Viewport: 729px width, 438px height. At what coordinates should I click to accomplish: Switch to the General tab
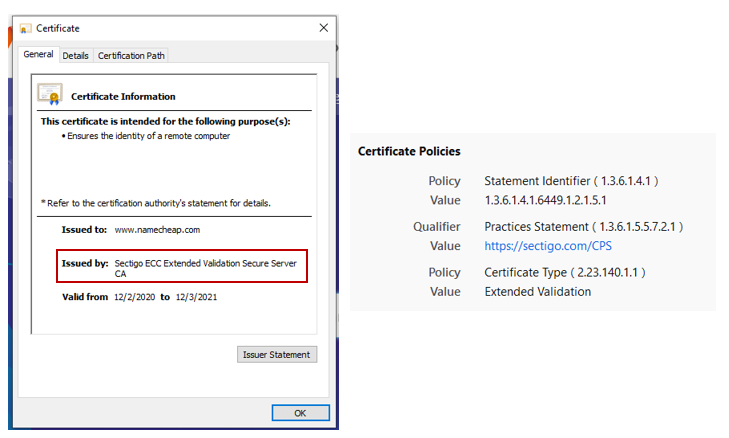point(39,54)
